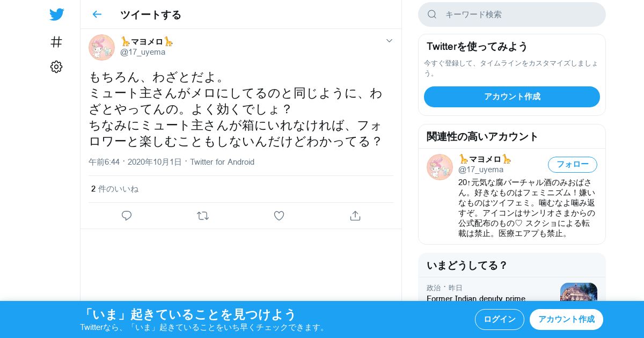Open the 午前6:44 2020年10月1日 timestamp link
The height and width of the screenshot is (338, 644).
[x=135, y=162]
